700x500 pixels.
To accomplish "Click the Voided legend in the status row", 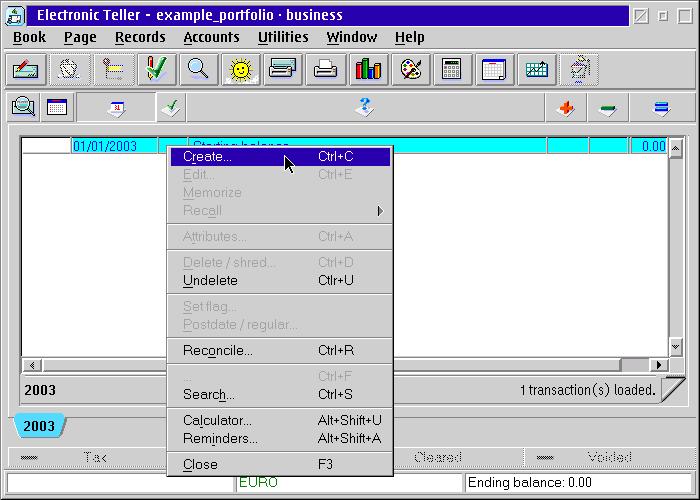I will click(x=609, y=457).
